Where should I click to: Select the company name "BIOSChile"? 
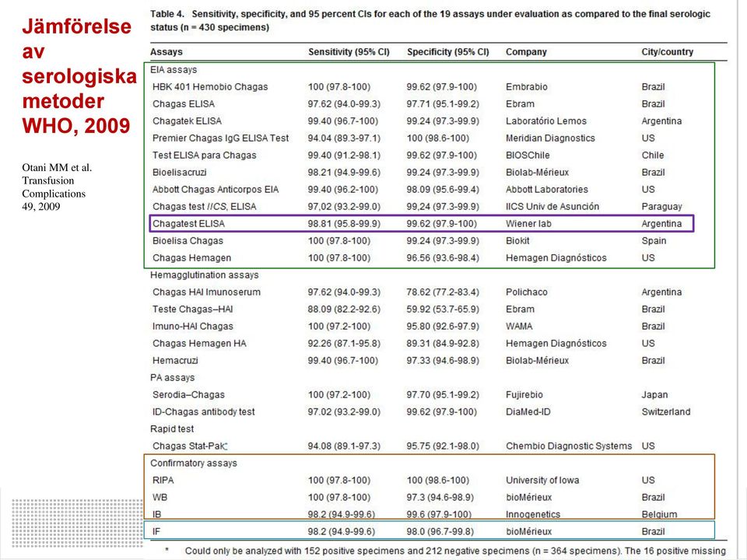tap(528, 156)
